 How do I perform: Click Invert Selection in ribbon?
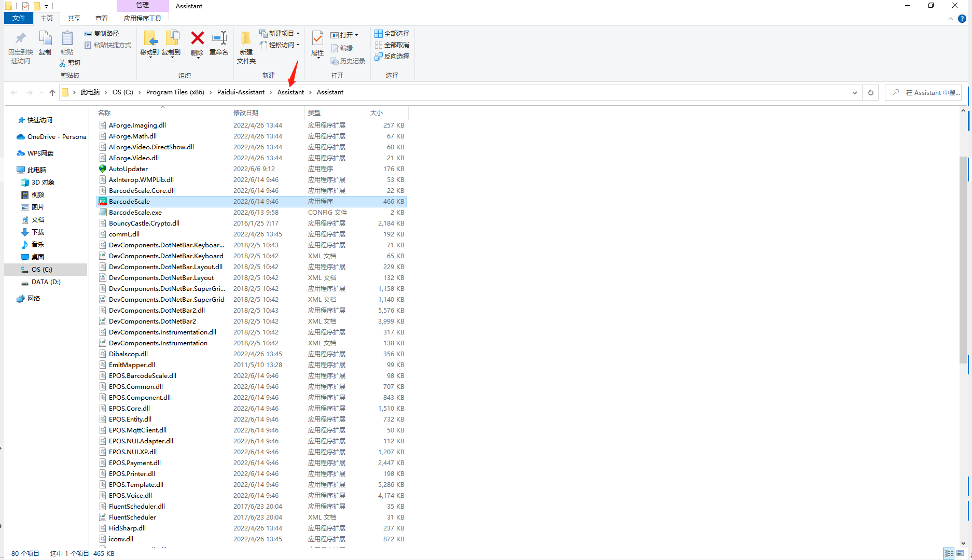pyautogui.click(x=392, y=56)
